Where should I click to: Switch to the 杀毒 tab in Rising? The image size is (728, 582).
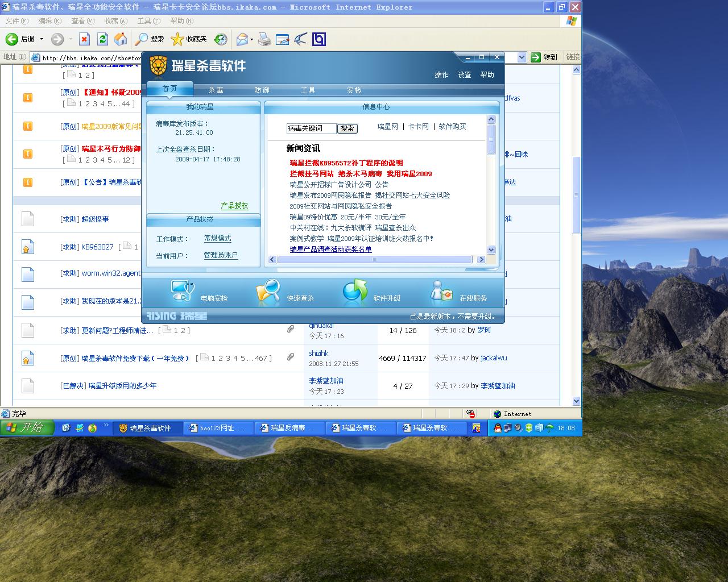216,90
